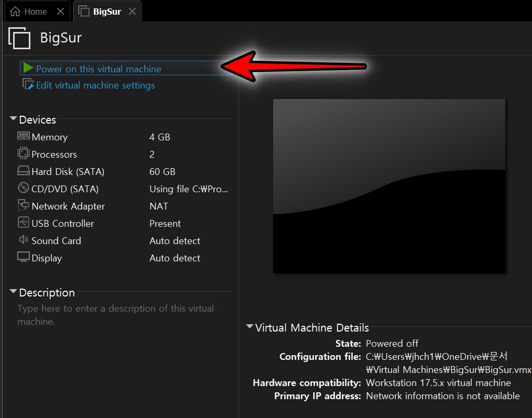532x418 pixels.
Task: Click the Memory device icon
Action: [x=24, y=136]
